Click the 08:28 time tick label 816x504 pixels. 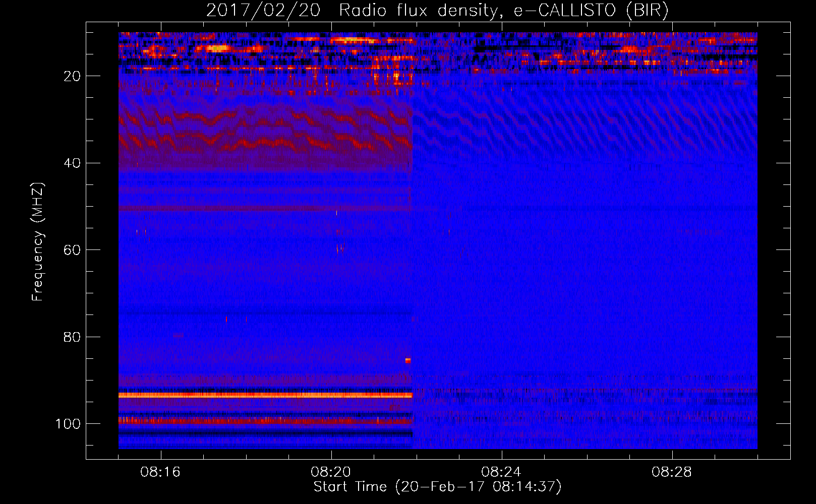672,472
